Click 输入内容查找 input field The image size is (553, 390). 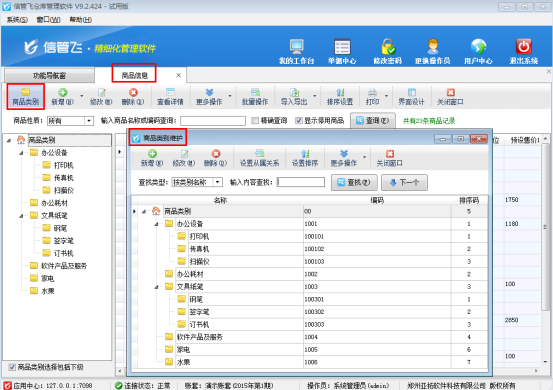[301, 182]
